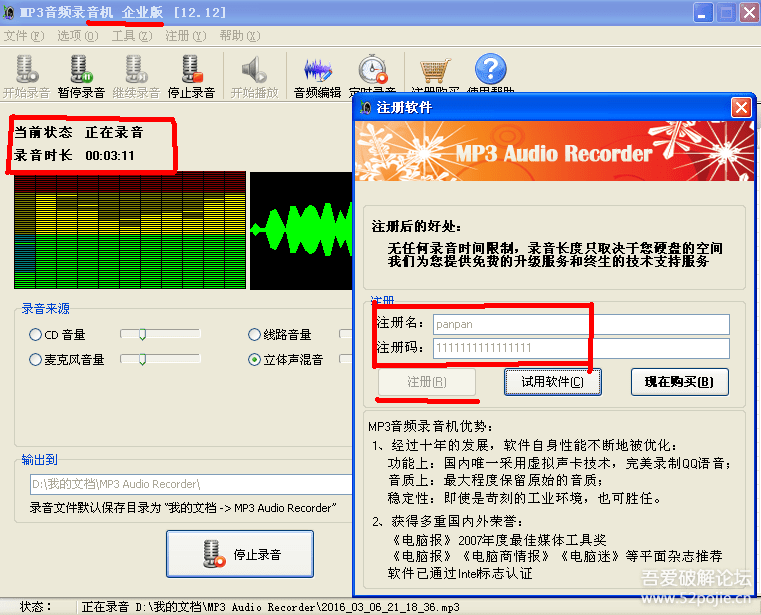761x615 pixels.
Task: Click the green waveform display
Action: coord(301,231)
